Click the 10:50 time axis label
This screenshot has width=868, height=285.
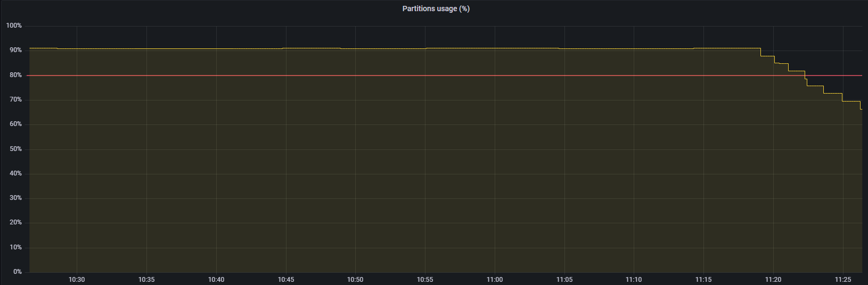(x=355, y=280)
